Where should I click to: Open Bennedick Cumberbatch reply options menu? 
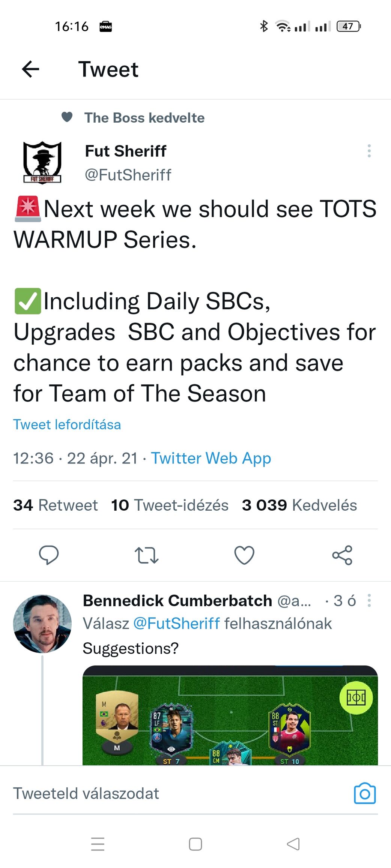(369, 600)
